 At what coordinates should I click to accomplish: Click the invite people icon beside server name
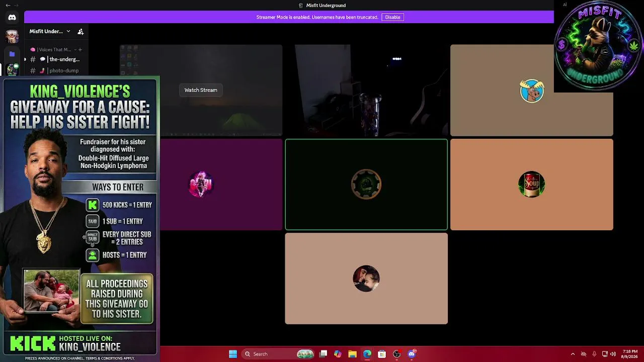pyautogui.click(x=80, y=31)
